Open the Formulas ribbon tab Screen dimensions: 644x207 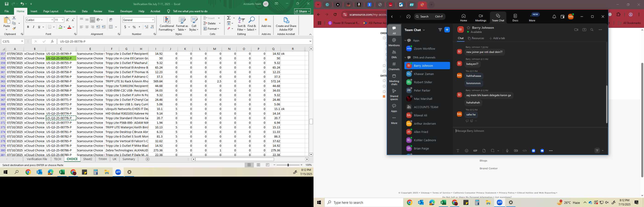click(x=70, y=11)
